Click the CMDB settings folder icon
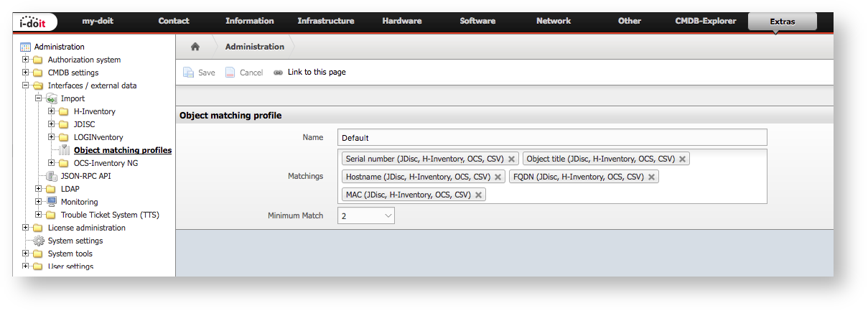Screen dimensions: 868x311 [x=38, y=73]
